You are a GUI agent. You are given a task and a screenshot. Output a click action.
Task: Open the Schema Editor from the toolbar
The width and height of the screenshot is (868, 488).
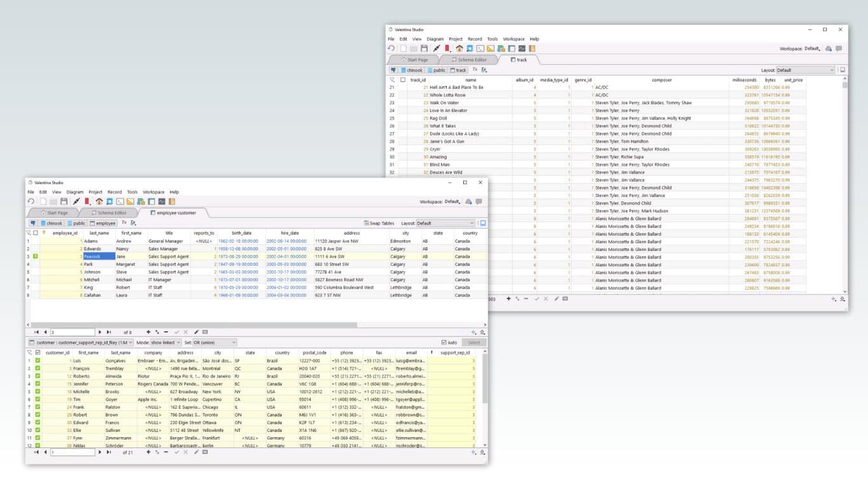tap(109, 201)
